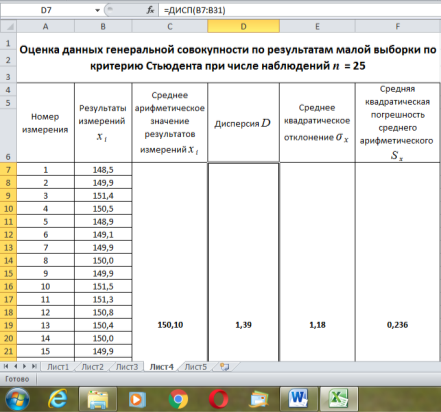This screenshot has height=412, width=441.
Task: Open the Windows Start button
Action: coord(17,399)
